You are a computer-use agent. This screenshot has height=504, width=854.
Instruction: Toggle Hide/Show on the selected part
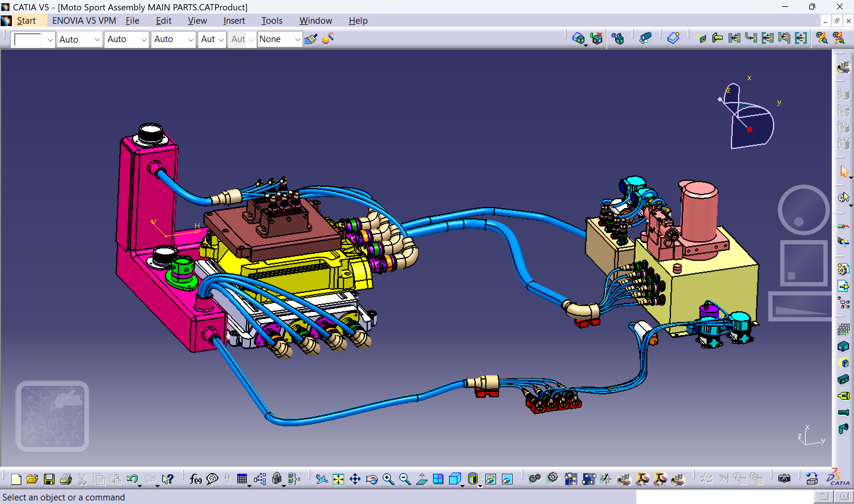(491, 479)
